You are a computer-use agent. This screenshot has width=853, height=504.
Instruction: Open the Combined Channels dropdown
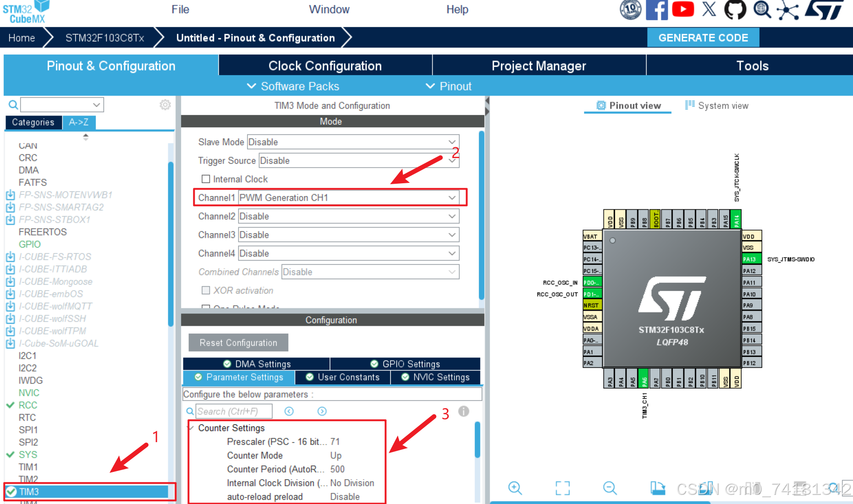pos(370,272)
